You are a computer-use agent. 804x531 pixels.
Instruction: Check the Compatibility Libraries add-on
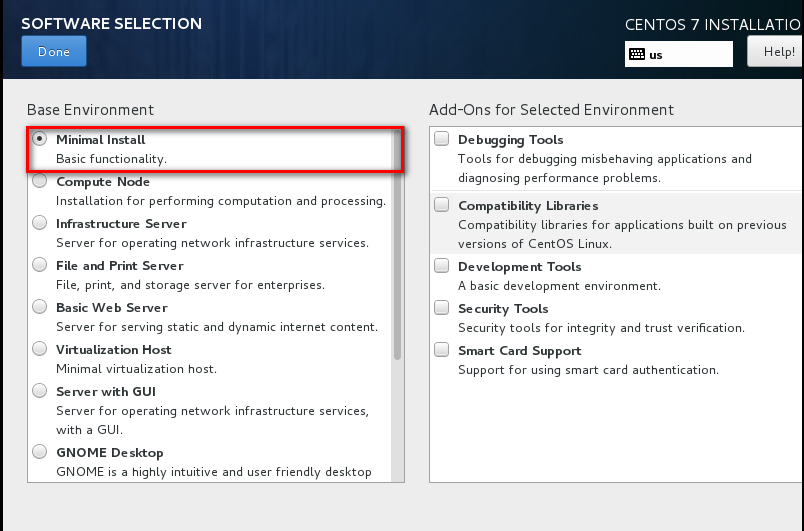point(442,205)
